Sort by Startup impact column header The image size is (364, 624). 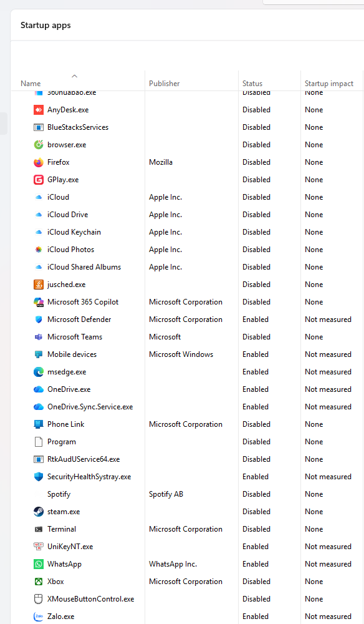(x=329, y=84)
